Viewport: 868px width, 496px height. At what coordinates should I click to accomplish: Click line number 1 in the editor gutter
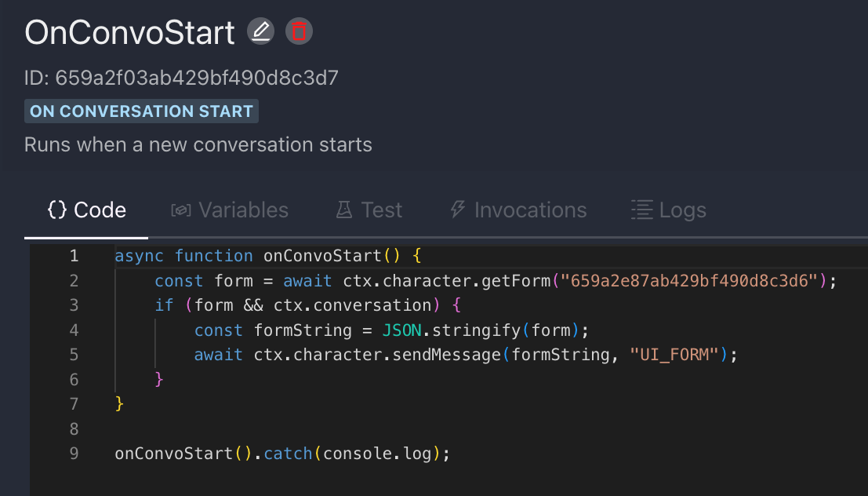[74, 256]
